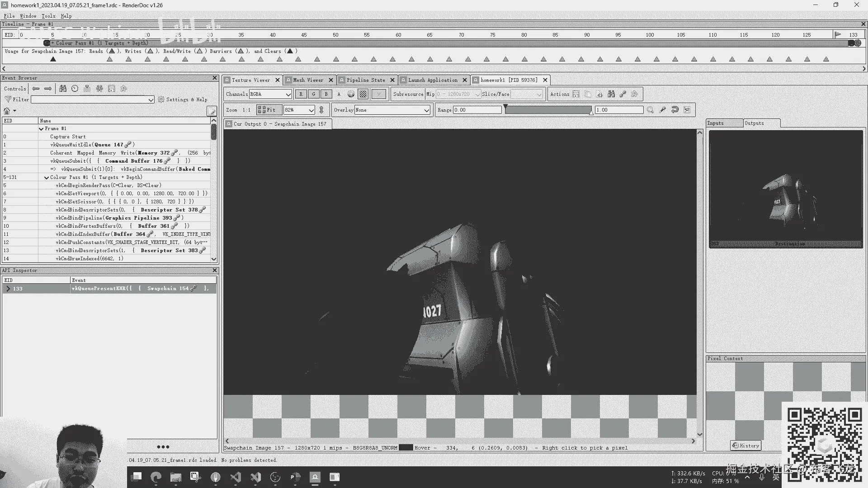Click the save icon in Event Browser controls
868x488 pixels.
pos(112,89)
